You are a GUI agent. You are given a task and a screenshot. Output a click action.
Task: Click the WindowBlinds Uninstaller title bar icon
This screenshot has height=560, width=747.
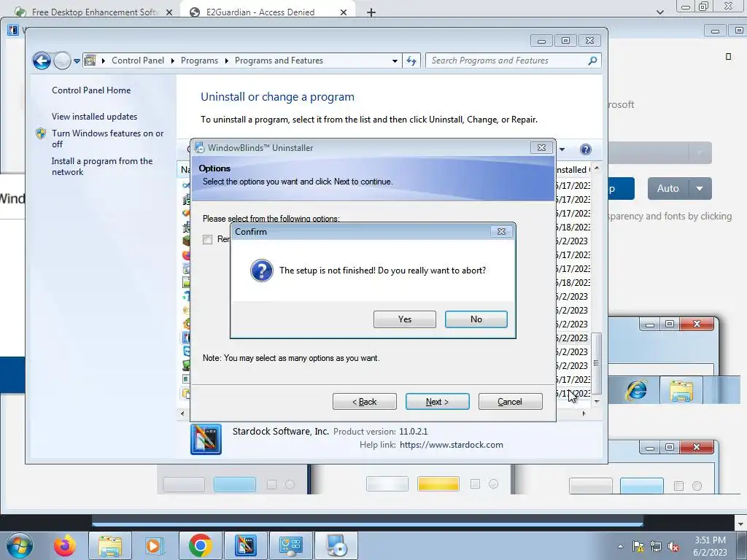click(199, 147)
